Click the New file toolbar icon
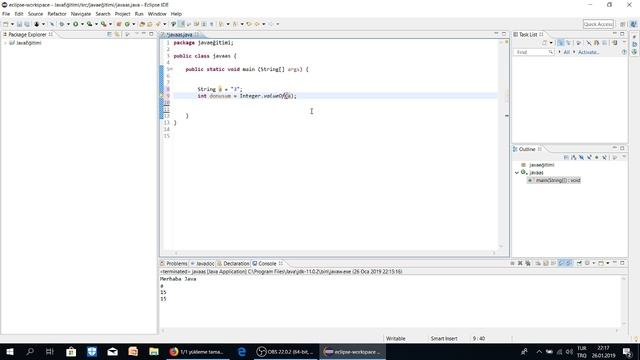Viewport: 640px width, 360px height. 5,24
